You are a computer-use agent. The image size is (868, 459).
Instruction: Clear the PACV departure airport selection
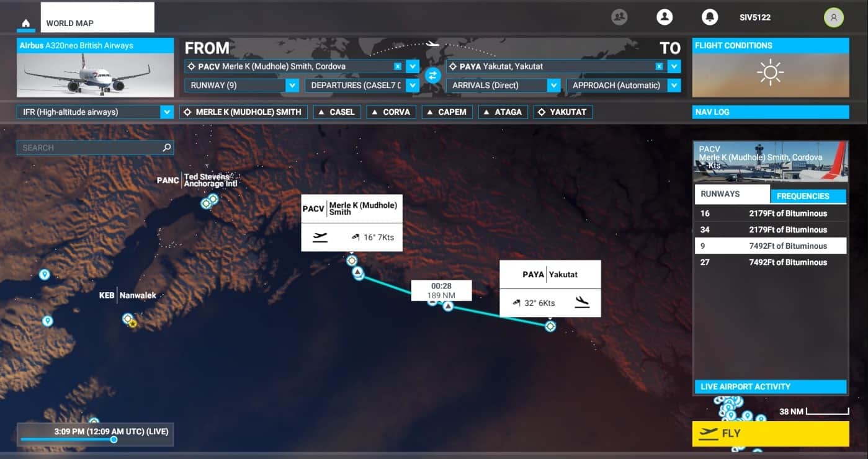[398, 66]
